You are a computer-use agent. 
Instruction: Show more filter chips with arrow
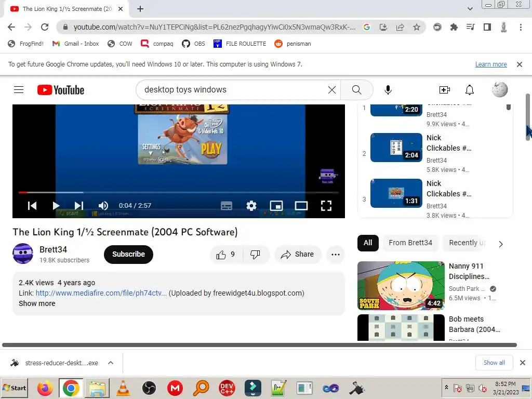[501, 244]
